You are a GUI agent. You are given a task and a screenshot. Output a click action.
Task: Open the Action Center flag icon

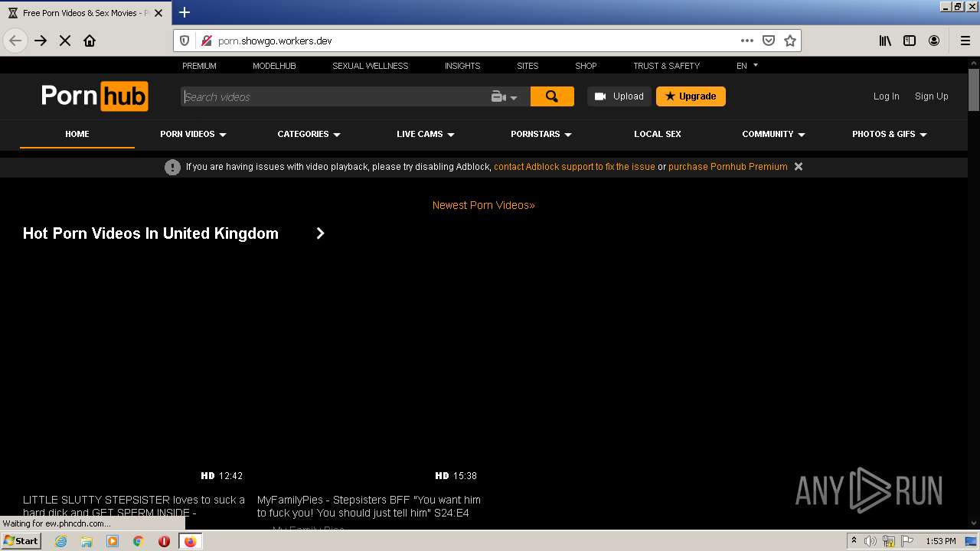tap(907, 541)
